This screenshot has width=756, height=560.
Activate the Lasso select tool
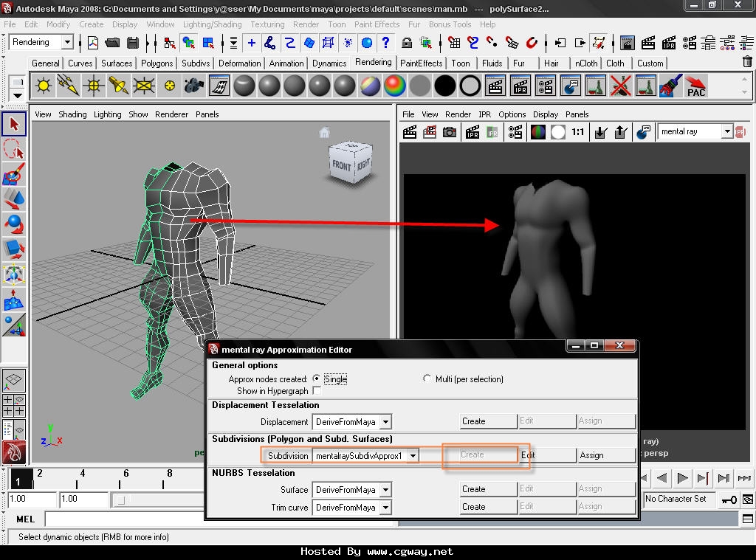(14, 149)
